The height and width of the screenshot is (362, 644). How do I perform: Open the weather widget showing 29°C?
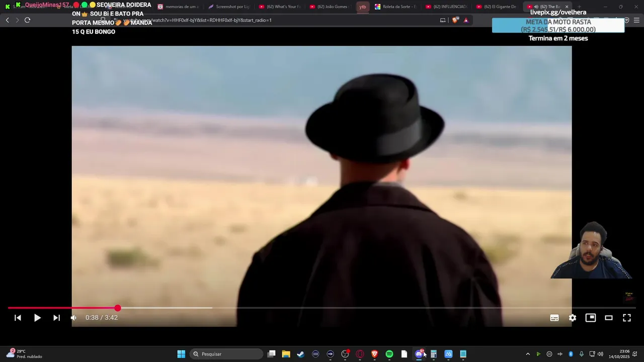pos(24,354)
